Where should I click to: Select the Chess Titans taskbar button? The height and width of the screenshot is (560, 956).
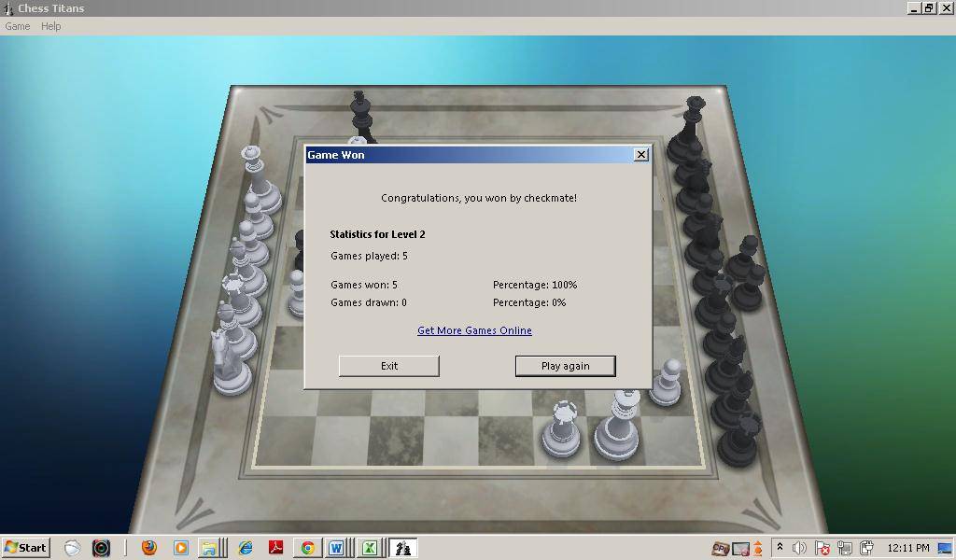(402, 548)
